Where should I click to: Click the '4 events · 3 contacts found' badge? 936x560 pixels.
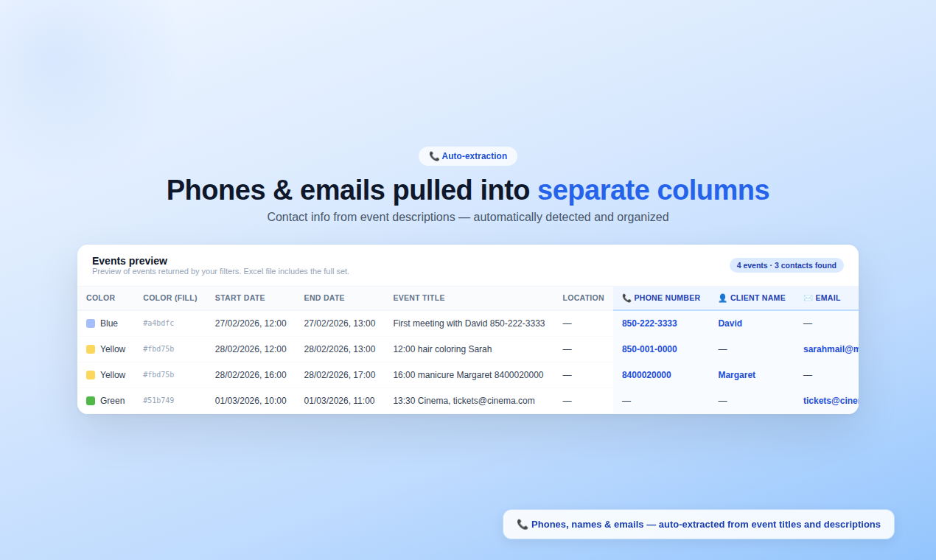point(786,265)
